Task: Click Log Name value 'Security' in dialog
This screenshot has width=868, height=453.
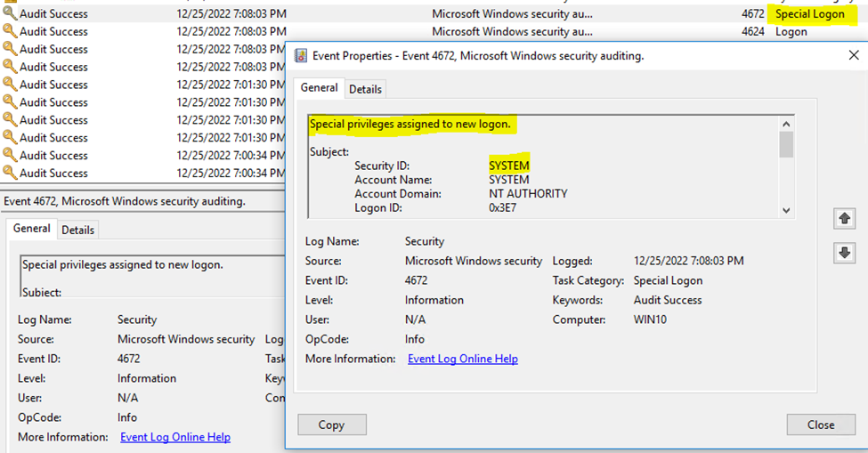Action: click(x=425, y=241)
